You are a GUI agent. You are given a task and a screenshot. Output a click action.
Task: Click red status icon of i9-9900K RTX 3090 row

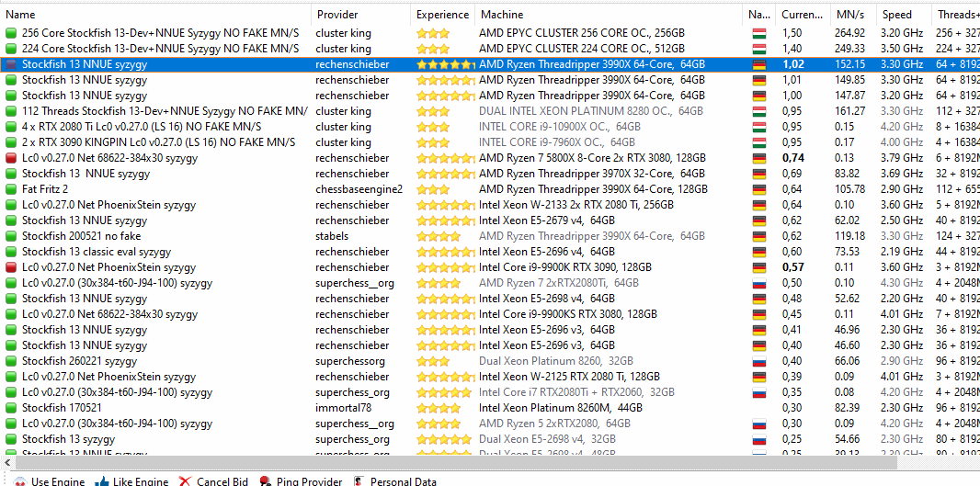[x=11, y=267]
